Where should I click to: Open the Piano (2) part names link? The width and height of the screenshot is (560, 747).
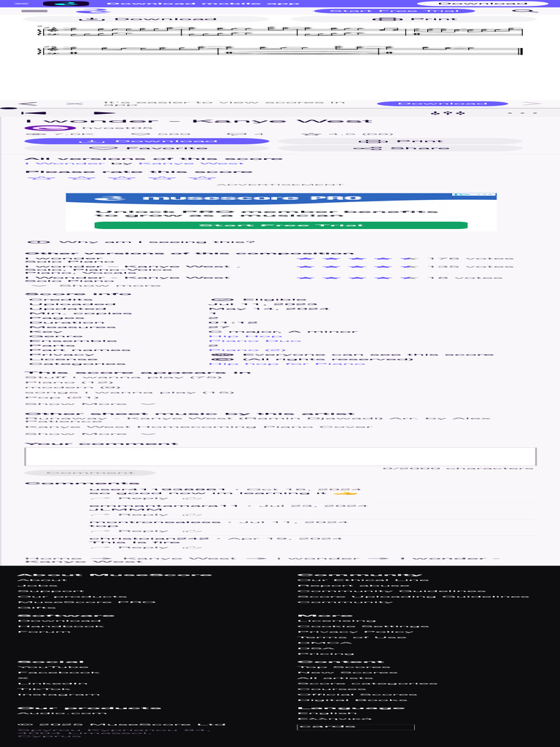click(247, 350)
